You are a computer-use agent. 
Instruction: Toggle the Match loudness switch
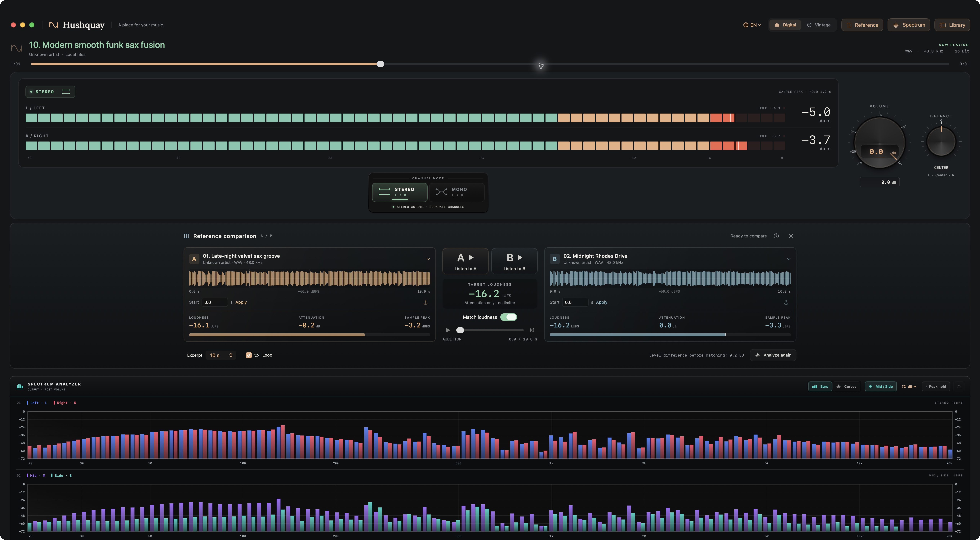(x=508, y=317)
